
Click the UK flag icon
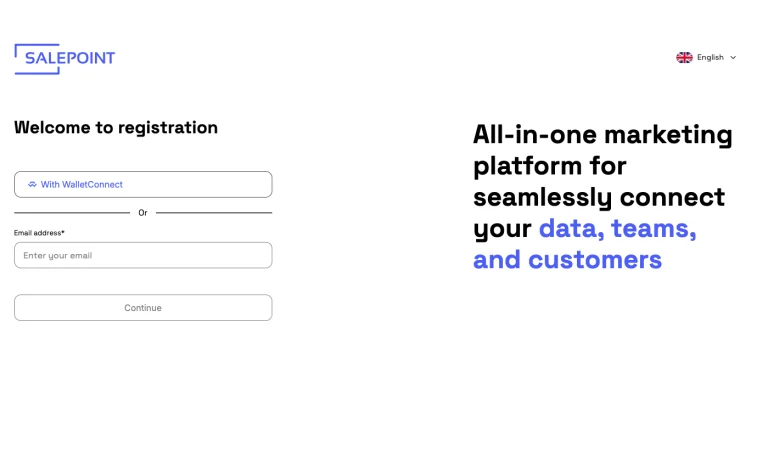[684, 58]
